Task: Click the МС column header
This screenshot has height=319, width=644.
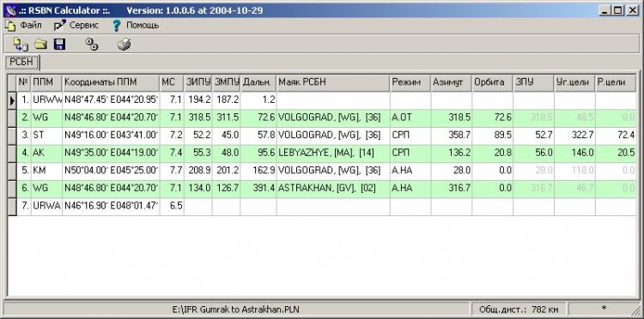Action: tap(172, 83)
